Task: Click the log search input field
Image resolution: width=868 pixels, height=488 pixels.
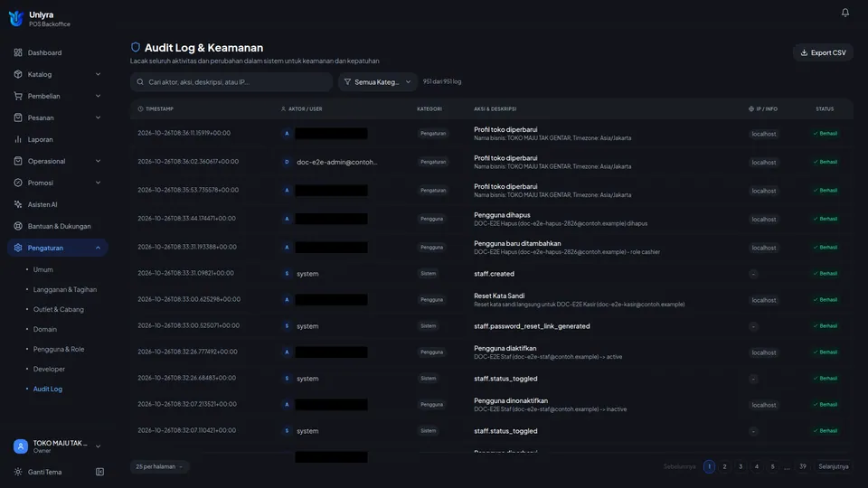Action: (x=231, y=82)
